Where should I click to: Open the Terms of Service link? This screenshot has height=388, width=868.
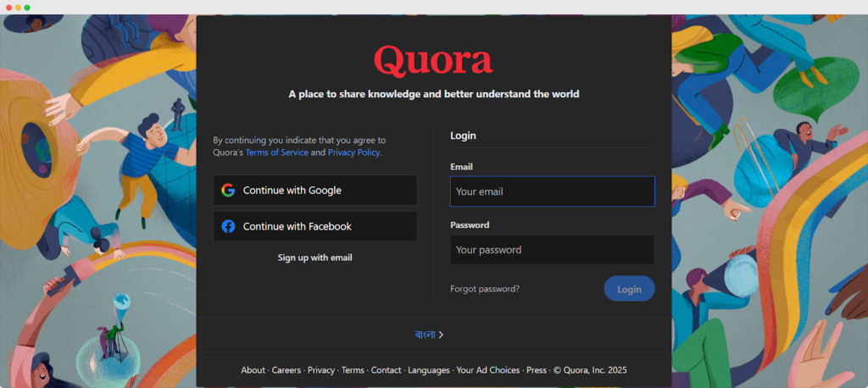pyautogui.click(x=276, y=152)
